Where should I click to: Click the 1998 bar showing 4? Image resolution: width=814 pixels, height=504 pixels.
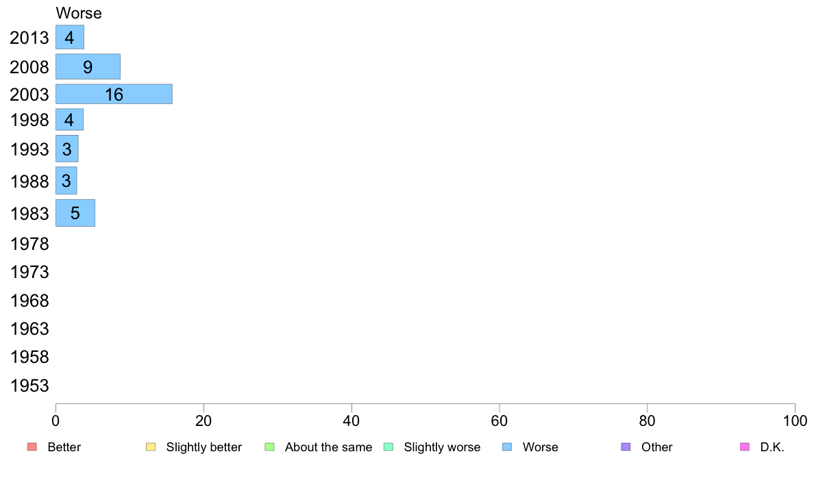click(70, 119)
